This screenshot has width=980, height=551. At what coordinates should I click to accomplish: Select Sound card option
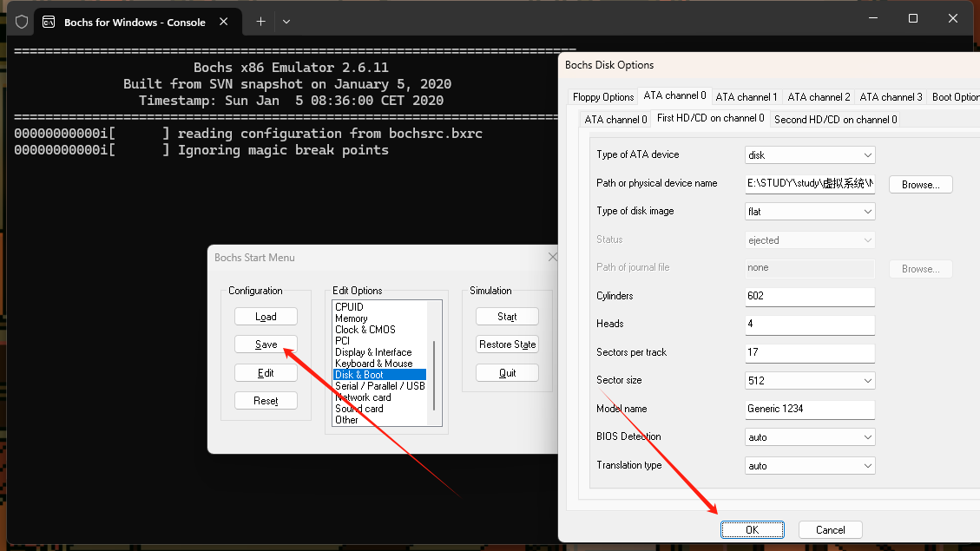tap(359, 409)
